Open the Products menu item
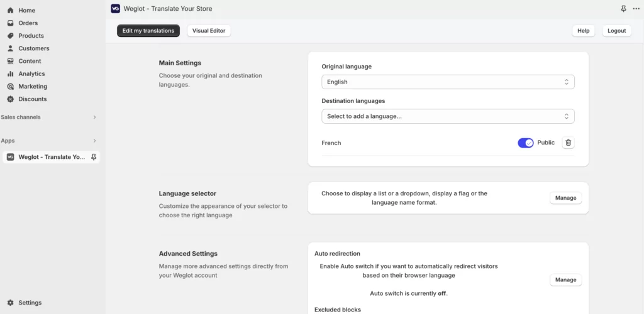 (x=31, y=36)
